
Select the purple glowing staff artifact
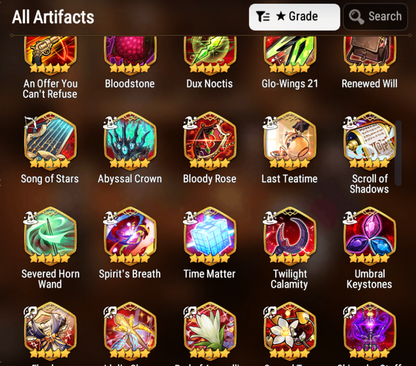369,331
